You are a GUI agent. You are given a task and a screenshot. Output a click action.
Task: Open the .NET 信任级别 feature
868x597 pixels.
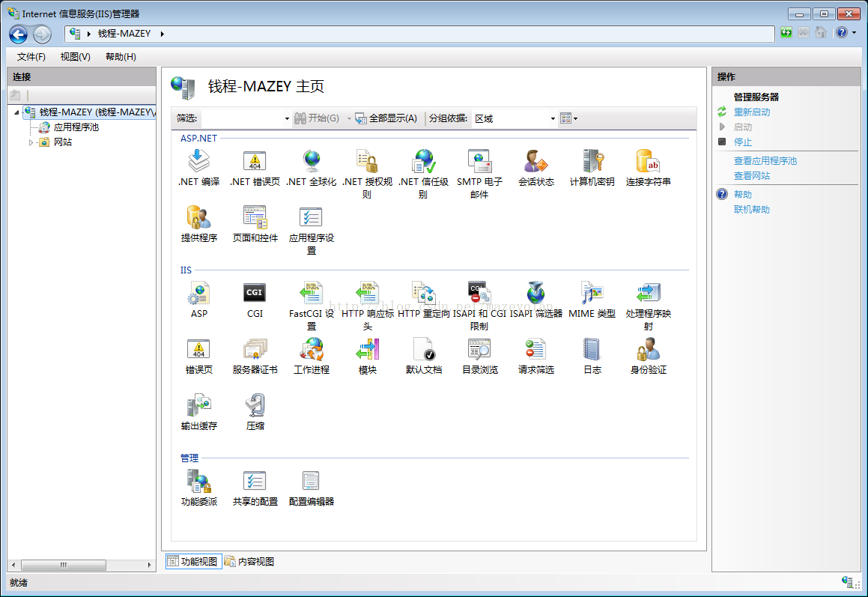[423, 174]
